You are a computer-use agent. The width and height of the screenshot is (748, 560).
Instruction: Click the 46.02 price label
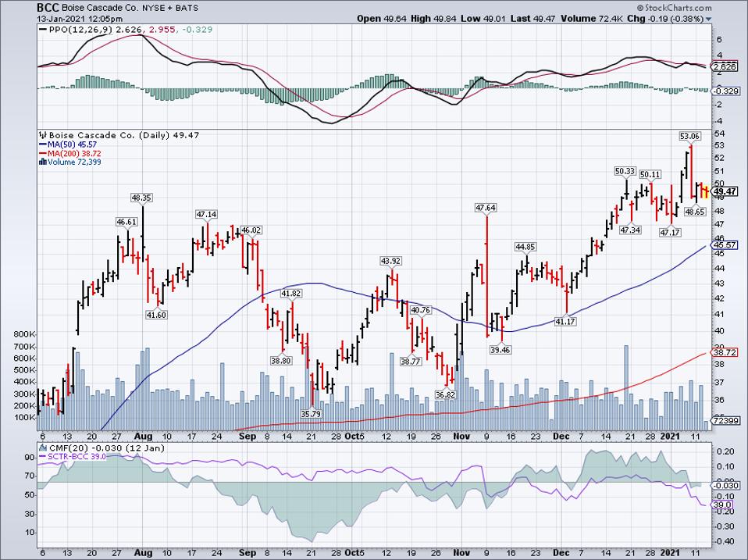251,230
